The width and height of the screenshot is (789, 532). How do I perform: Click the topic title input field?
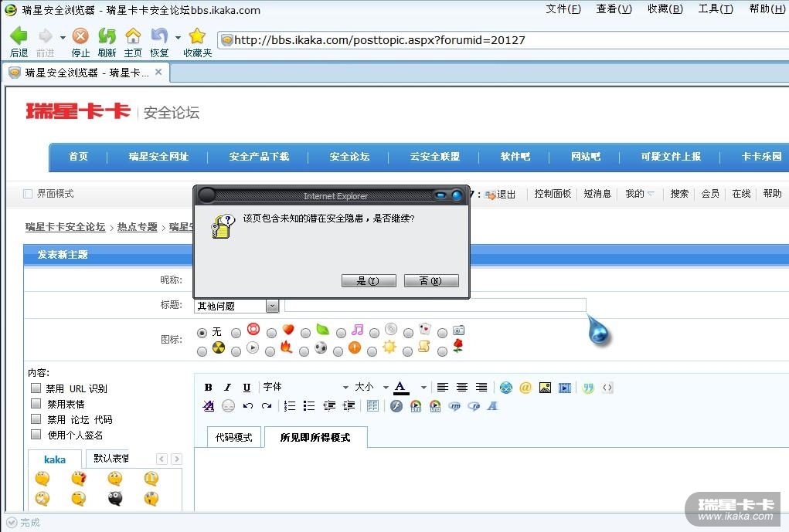point(435,305)
